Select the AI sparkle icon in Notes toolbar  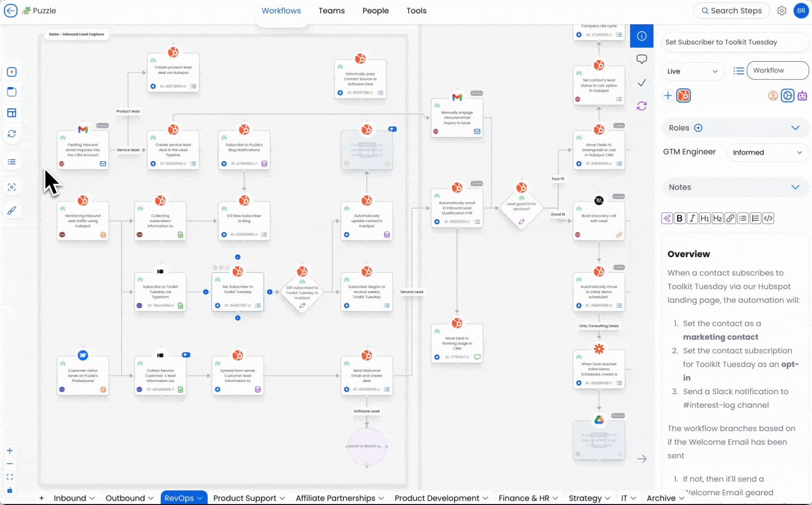tap(667, 218)
